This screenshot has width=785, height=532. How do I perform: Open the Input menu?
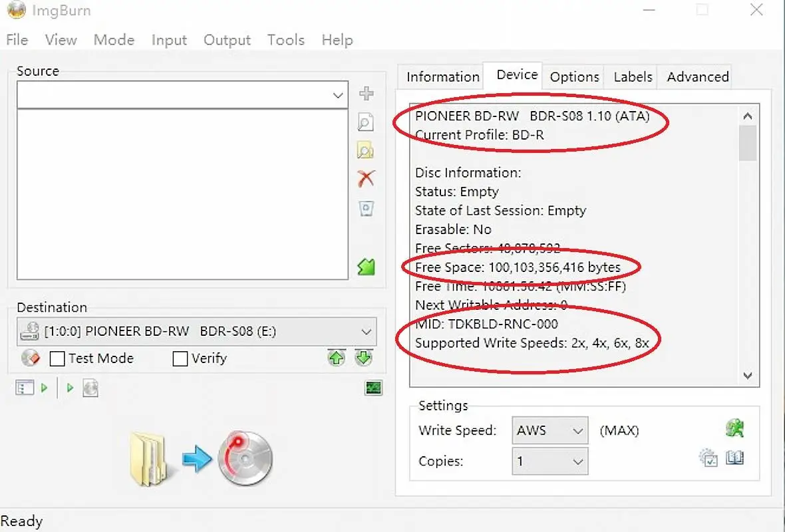tap(169, 40)
